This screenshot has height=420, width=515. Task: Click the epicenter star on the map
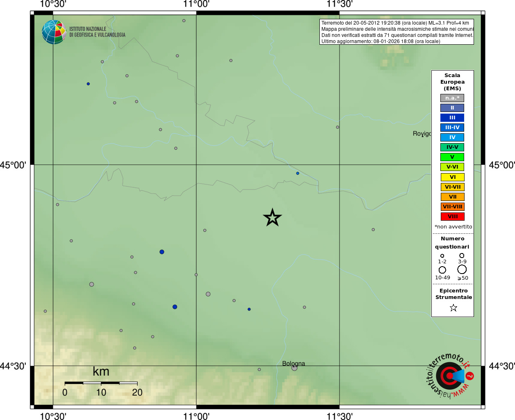pyautogui.click(x=272, y=217)
